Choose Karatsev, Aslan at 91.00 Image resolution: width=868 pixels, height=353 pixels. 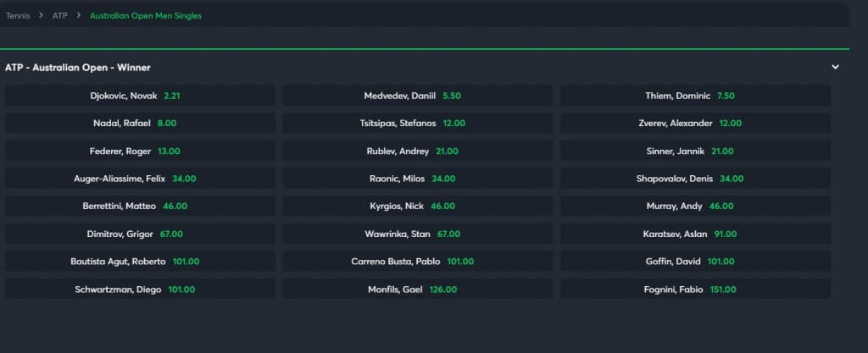695,234
